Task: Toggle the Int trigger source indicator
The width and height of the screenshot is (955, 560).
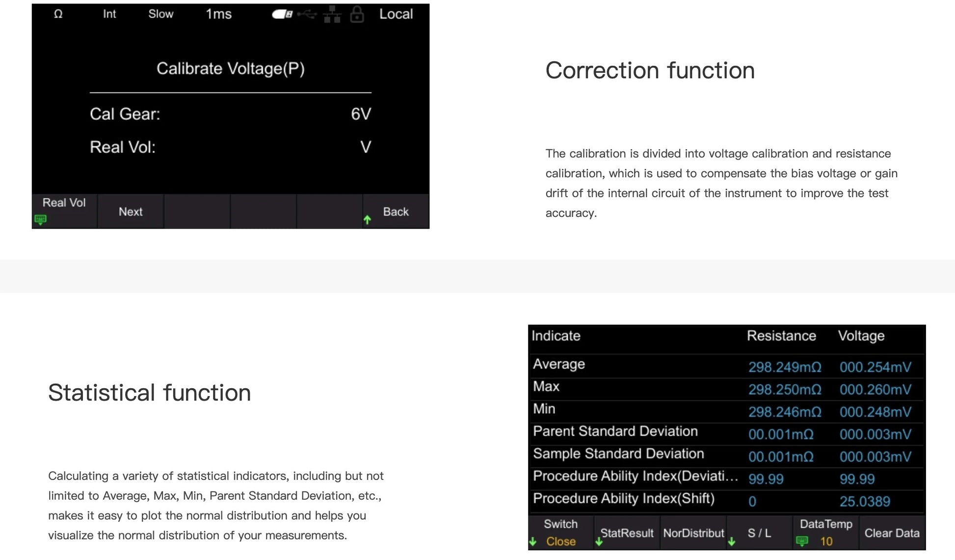Action: [x=109, y=14]
